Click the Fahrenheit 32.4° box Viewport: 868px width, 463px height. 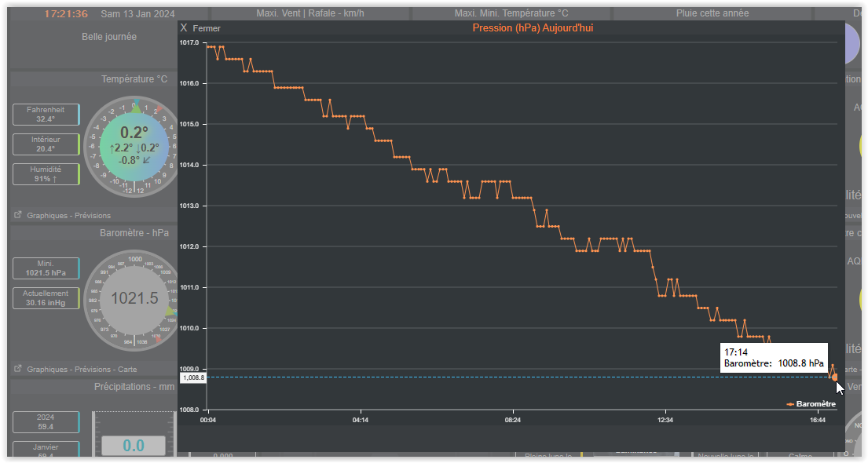tap(46, 115)
